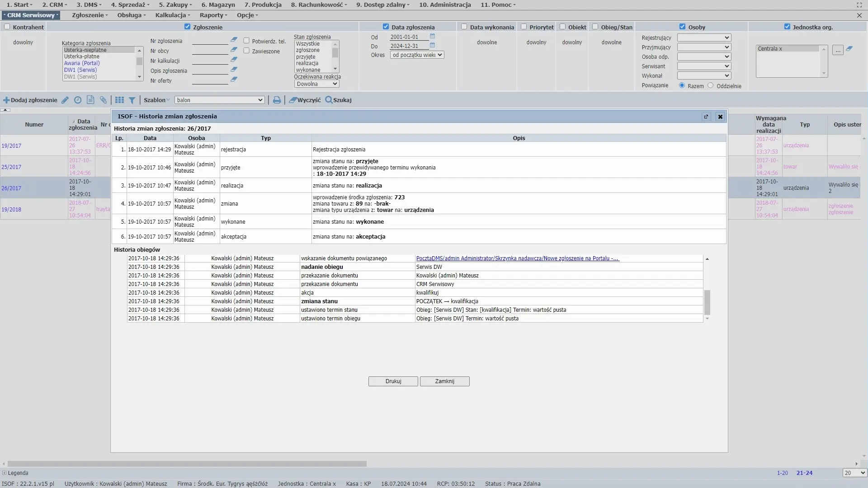Open the Rejestrujący person dropdown
Viewport: 868px width, 488px height.
point(704,38)
